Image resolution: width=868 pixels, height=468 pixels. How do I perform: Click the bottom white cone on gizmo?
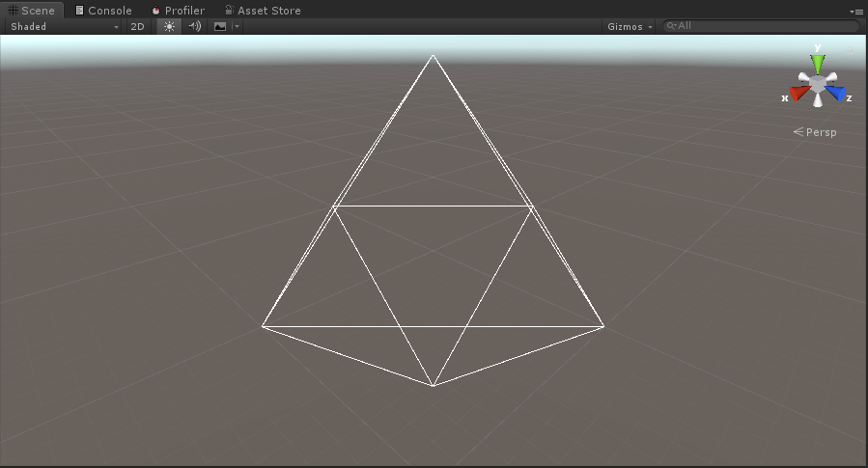[x=818, y=100]
